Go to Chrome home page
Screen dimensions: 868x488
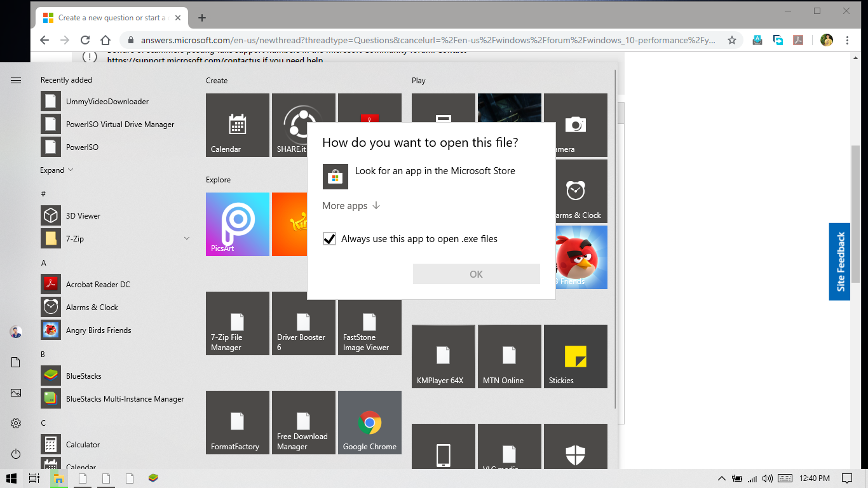pyautogui.click(x=106, y=40)
